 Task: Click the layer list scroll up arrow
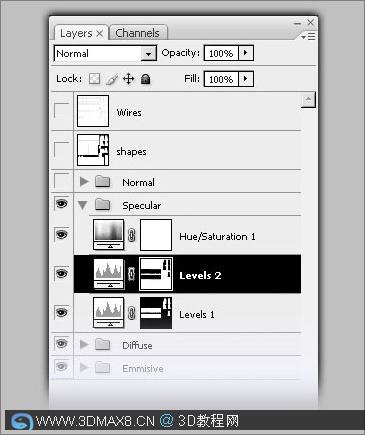pyautogui.click(x=308, y=100)
